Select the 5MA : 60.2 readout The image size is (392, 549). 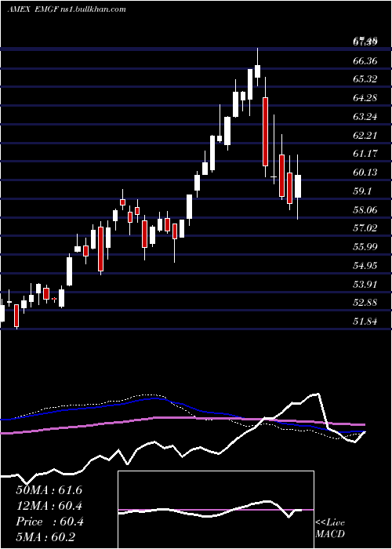(45, 537)
